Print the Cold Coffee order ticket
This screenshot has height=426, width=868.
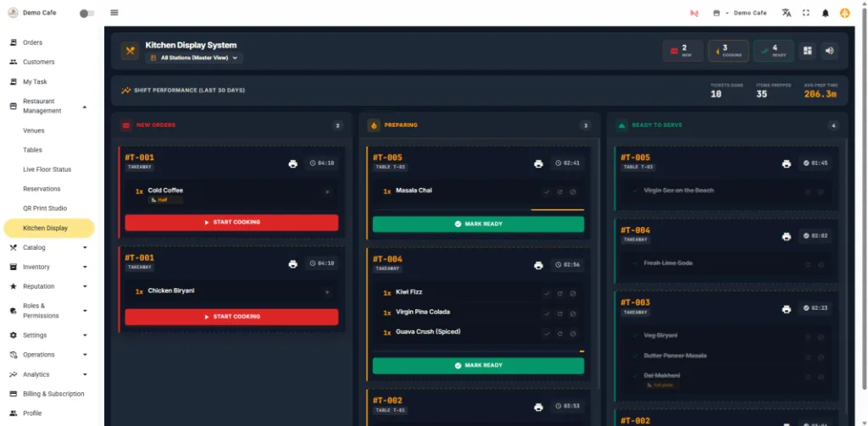coord(292,163)
